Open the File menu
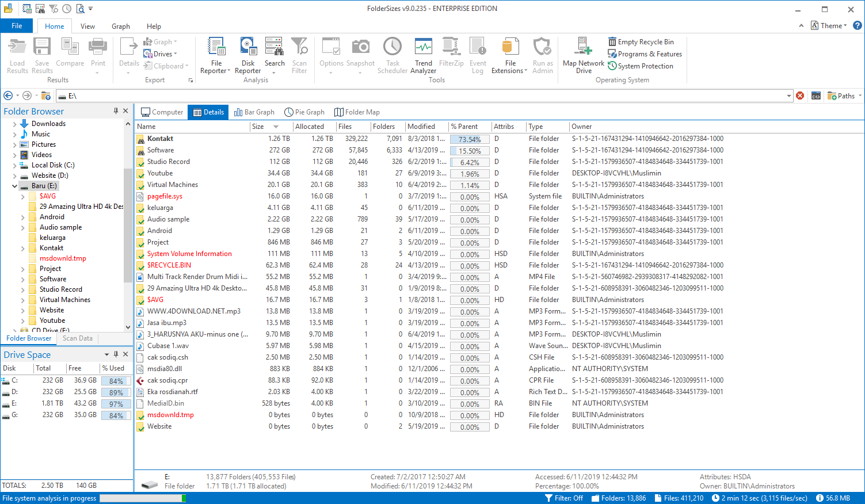Screen dimensions: 865x504 pyautogui.click(x=17, y=26)
